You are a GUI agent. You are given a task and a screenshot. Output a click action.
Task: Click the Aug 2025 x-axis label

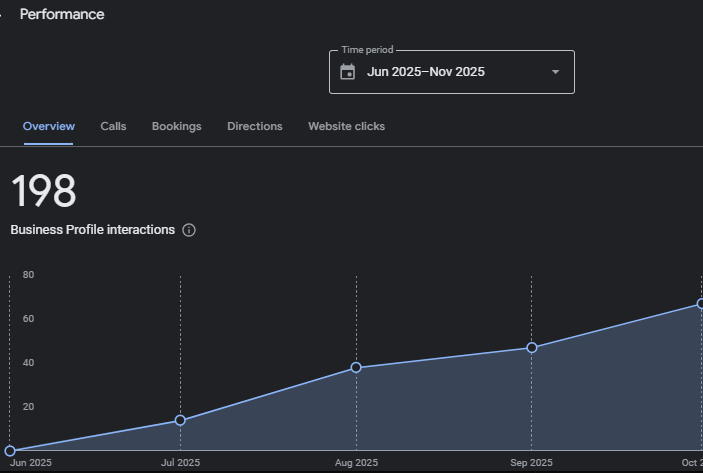[356, 463]
